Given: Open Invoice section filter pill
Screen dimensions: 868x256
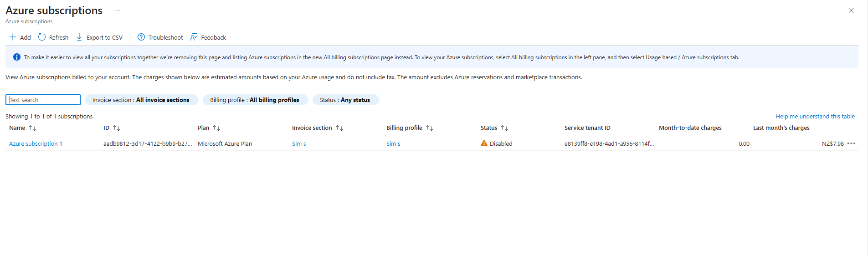Looking at the screenshot, I should point(141,100).
